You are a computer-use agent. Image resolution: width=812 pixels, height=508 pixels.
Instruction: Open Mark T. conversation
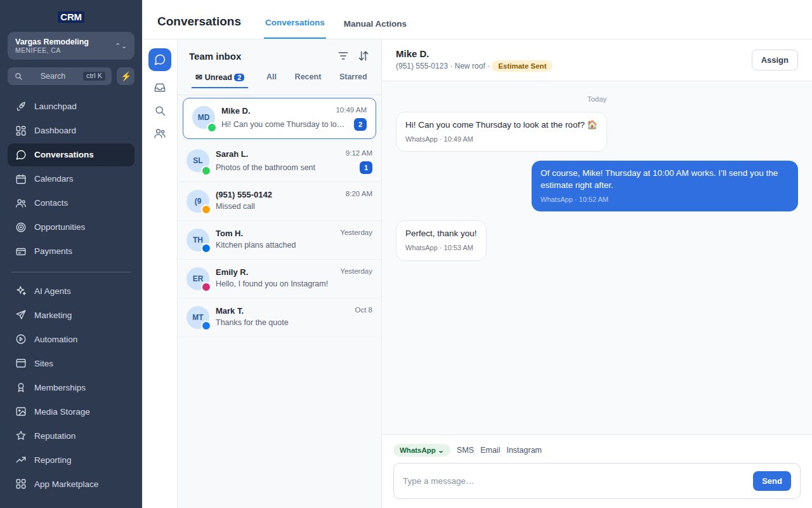click(279, 317)
